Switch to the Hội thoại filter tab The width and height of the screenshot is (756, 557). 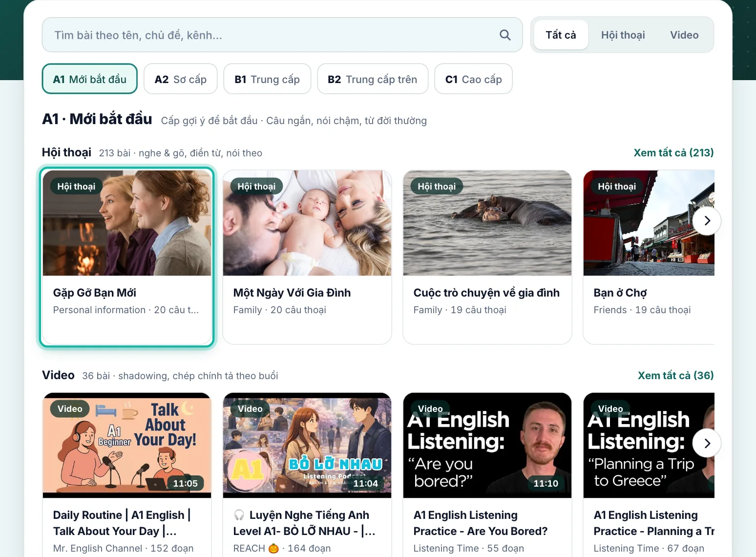coord(623,35)
